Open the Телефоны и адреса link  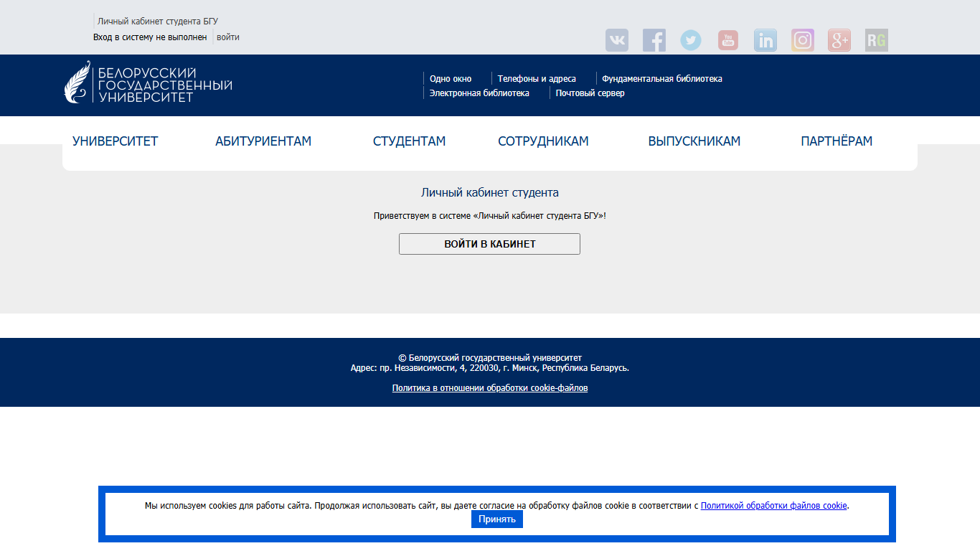(x=537, y=79)
